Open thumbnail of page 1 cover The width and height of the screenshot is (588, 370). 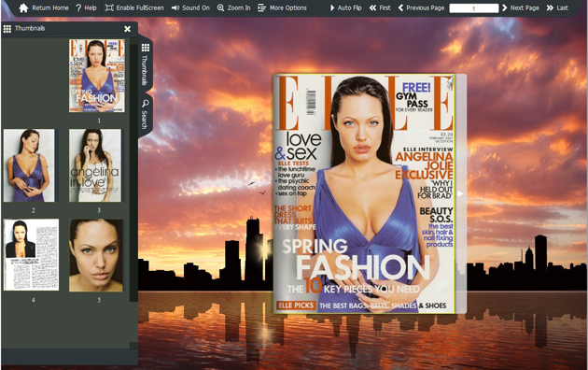click(97, 76)
